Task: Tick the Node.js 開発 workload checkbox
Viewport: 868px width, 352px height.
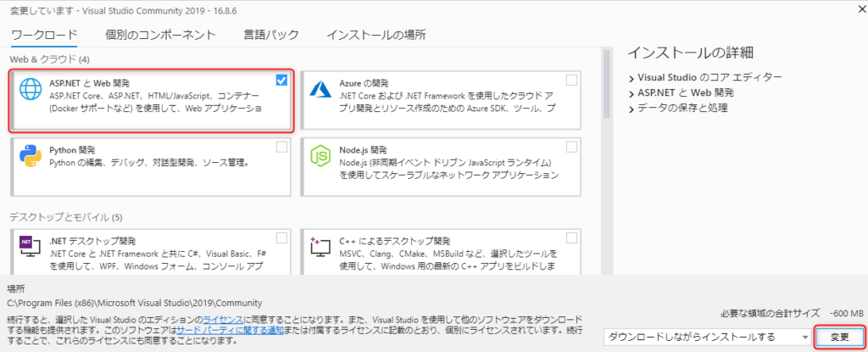Action: coord(572,147)
